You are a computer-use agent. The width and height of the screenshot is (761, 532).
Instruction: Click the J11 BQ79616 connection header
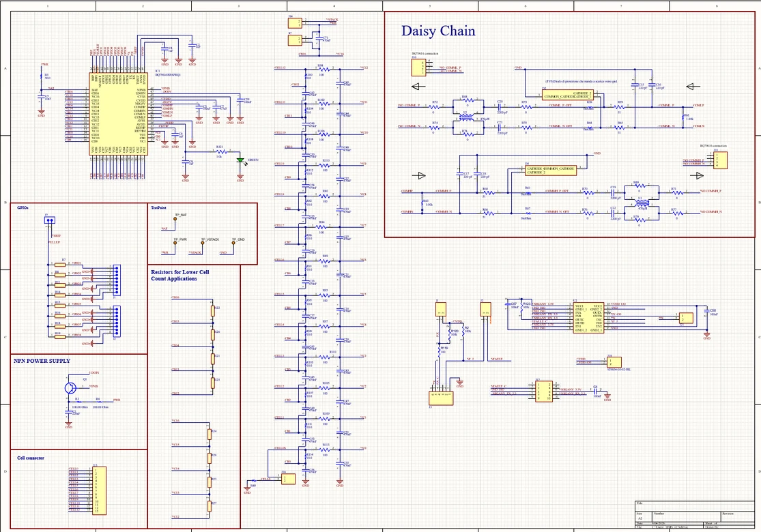pyautogui.click(x=720, y=160)
